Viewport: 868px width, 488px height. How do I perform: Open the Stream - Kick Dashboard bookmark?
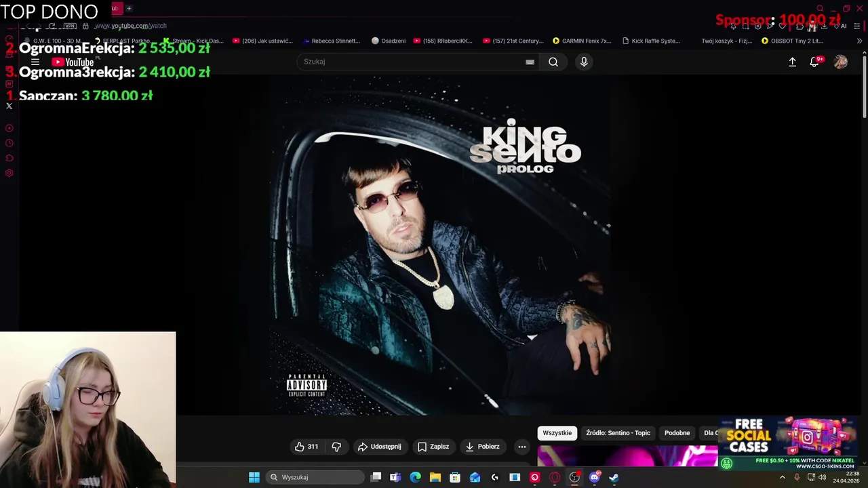click(x=193, y=41)
